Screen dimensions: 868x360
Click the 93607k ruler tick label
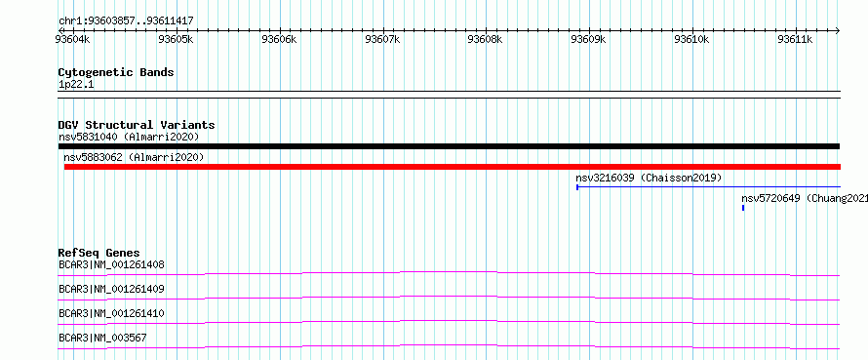382,39
